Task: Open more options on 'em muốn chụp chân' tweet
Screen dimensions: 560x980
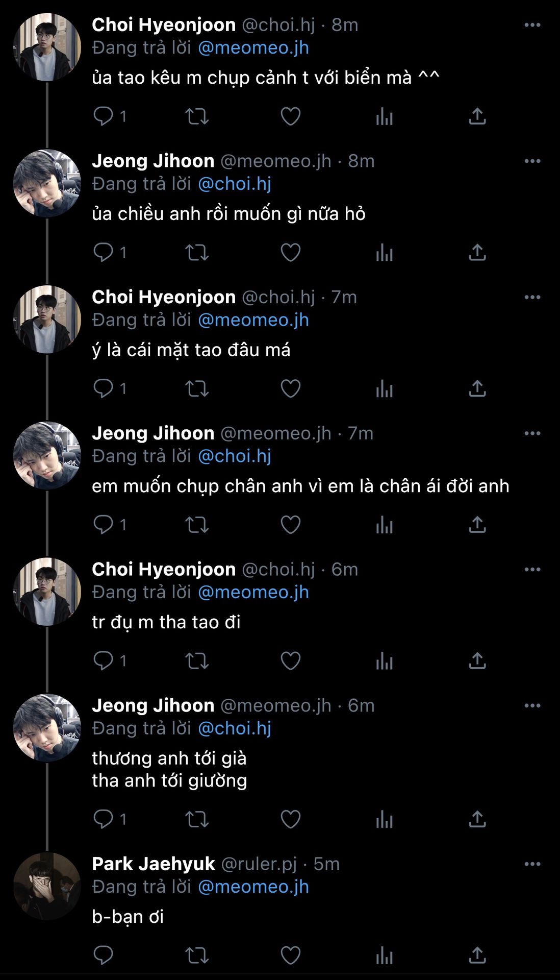Action: pos(532,433)
